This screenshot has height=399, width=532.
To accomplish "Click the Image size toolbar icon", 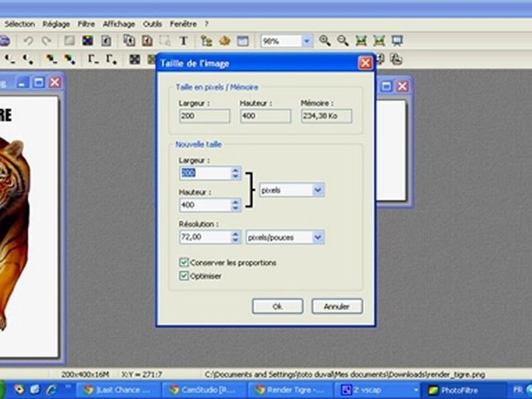I will point(129,40).
